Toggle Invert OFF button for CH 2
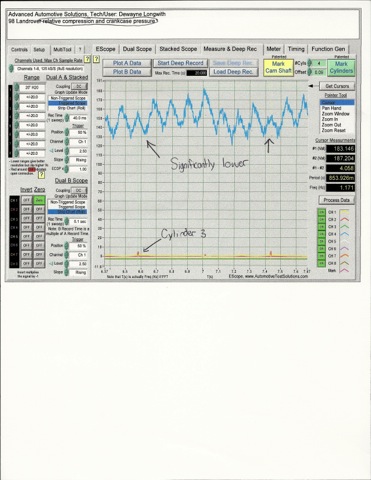The image size is (371, 480). point(26,209)
